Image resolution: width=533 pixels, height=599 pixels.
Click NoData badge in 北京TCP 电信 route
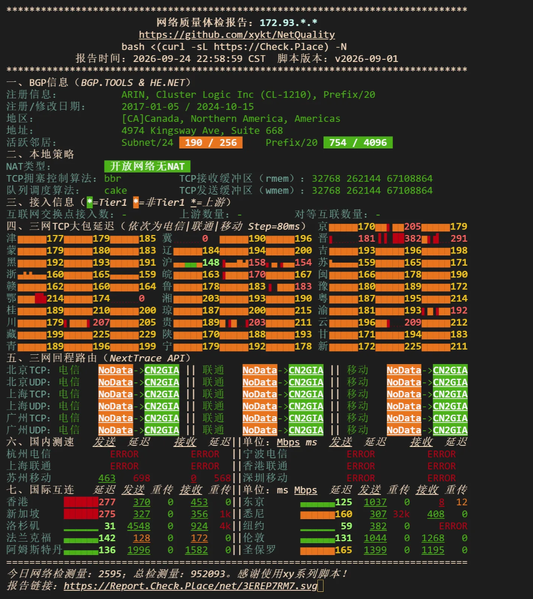point(115,370)
